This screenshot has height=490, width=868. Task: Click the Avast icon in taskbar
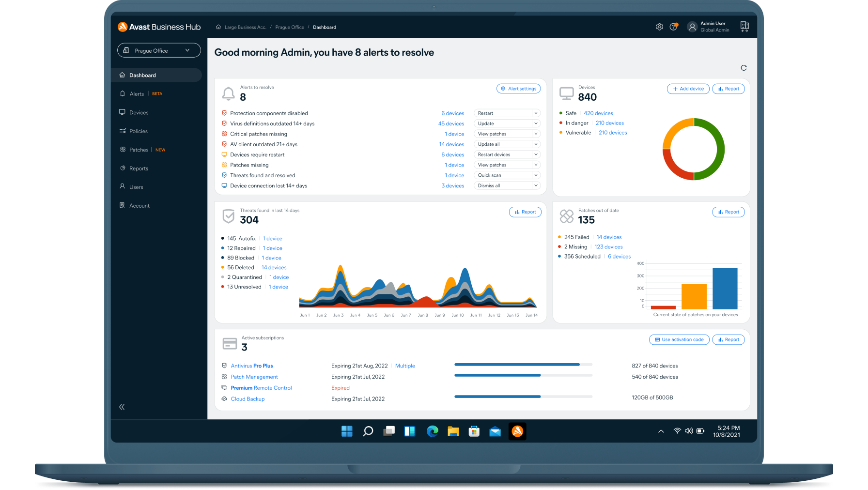[x=517, y=431]
